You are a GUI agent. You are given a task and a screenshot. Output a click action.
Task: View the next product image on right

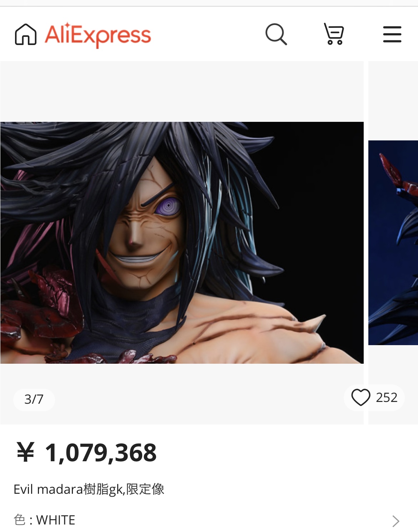[x=393, y=243]
